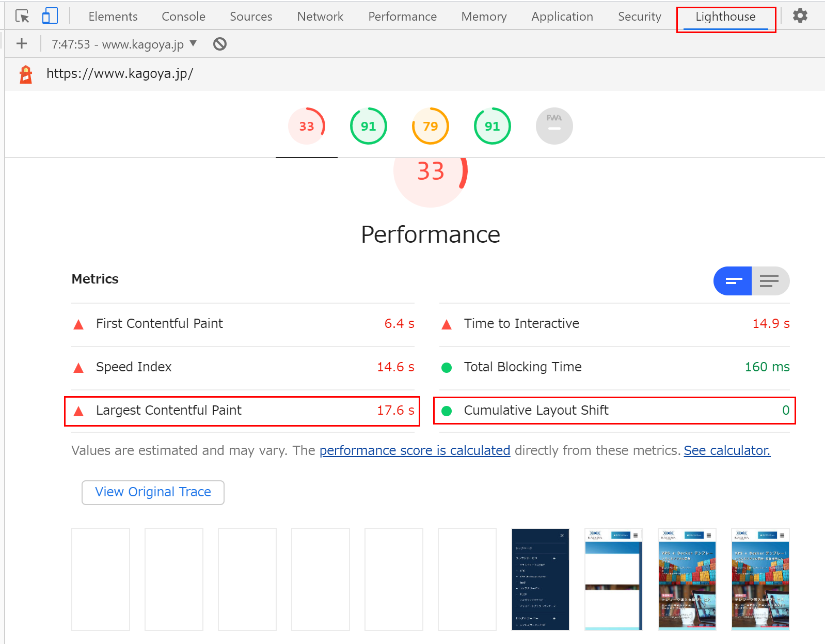
Task: Follow the performance score is calculated link
Action: [x=415, y=450]
